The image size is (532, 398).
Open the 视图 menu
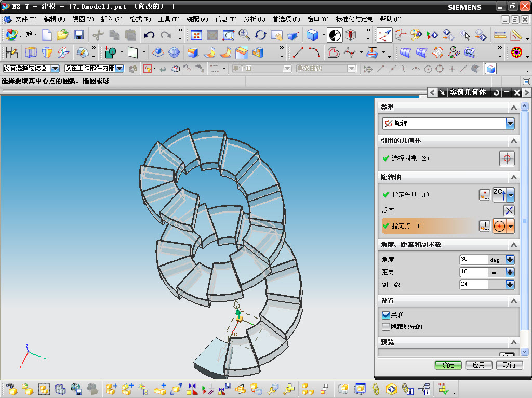coord(83,19)
